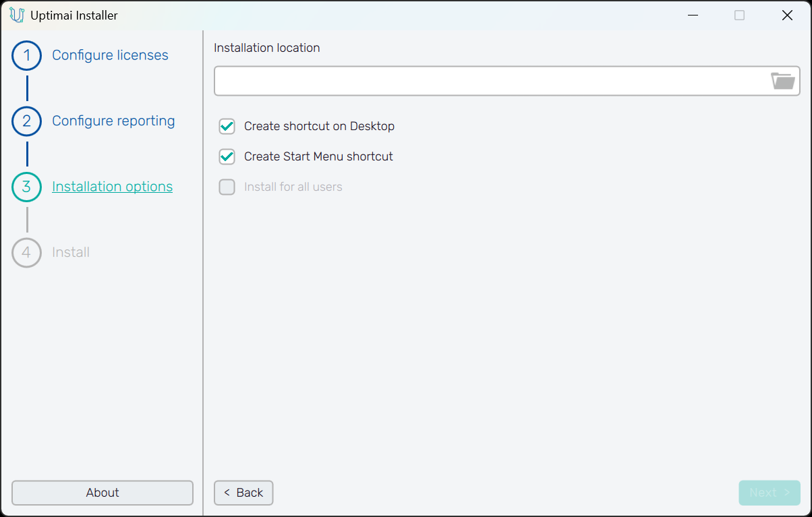This screenshot has width=812, height=517.
Task: Click the step 3 circle
Action: pos(27,187)
